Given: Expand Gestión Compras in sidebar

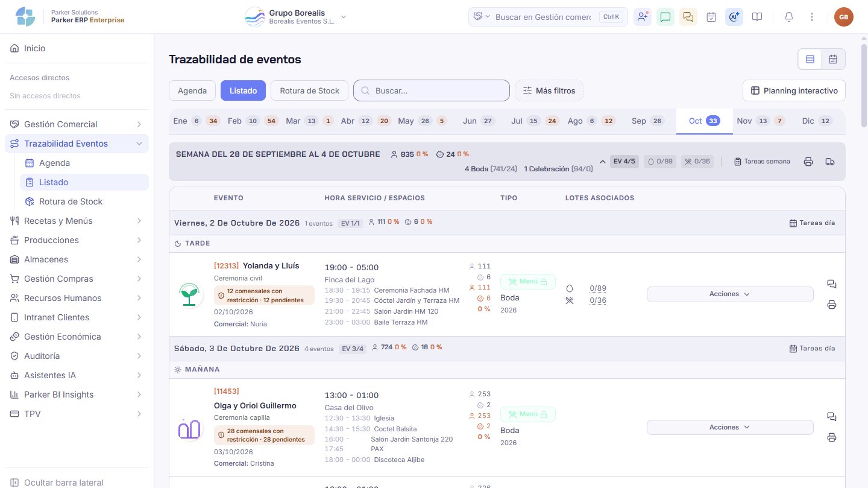Looking at the screenshot, I should point(77,279).
